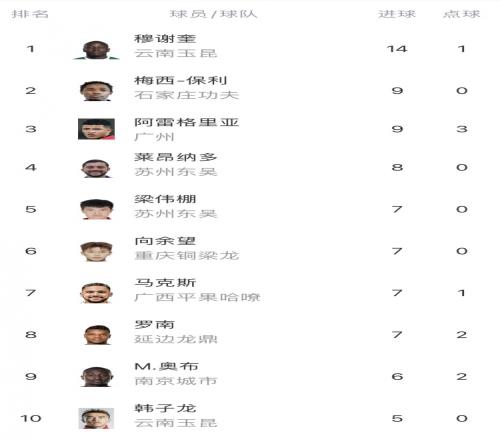Click 莱昂纳多 avatar image
This screenshot has width=500, height=440.
96,168
